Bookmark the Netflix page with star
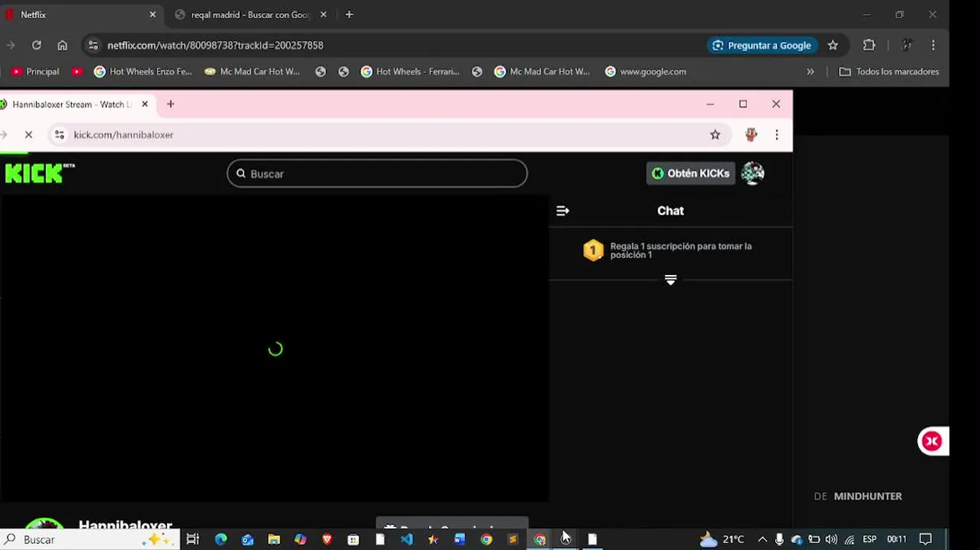 833,45
